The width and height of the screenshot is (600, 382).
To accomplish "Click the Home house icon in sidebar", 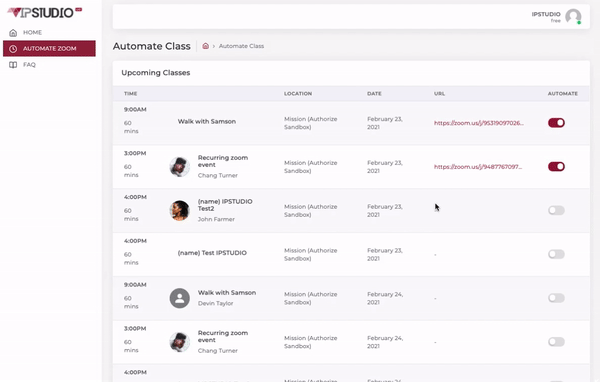I will click(x=13, y=33).
